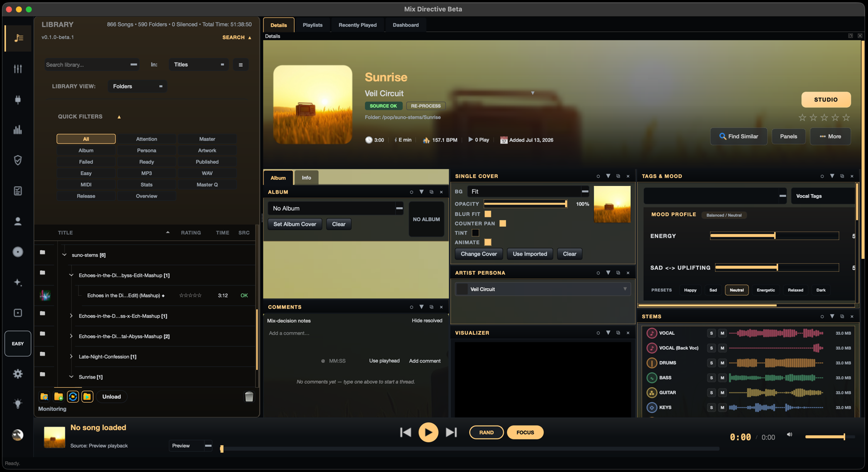Open the shield check sidebar icon

click(x=18, y=160)
